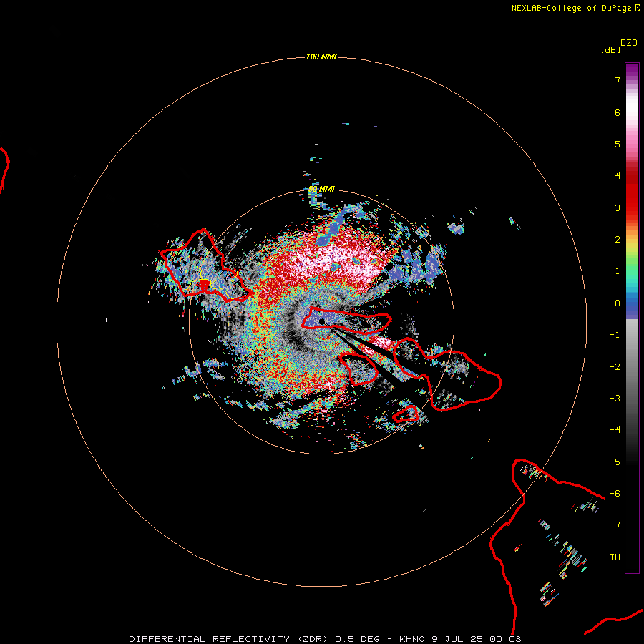Click the 3 value on the scale
644x644 pixels.
coord(618,208)
